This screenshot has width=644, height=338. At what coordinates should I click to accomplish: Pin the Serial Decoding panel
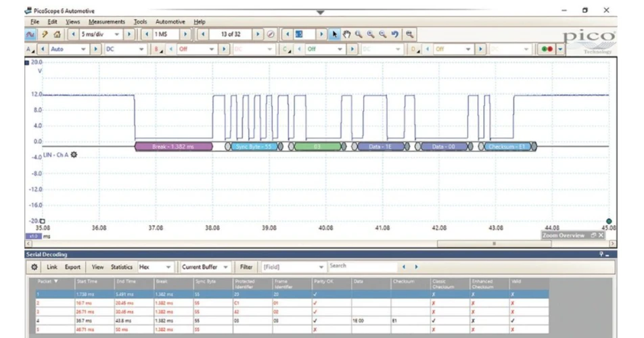(601, 254)
